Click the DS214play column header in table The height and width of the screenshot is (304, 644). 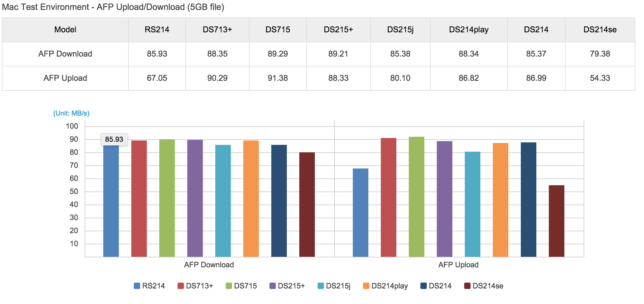(469, 30)
